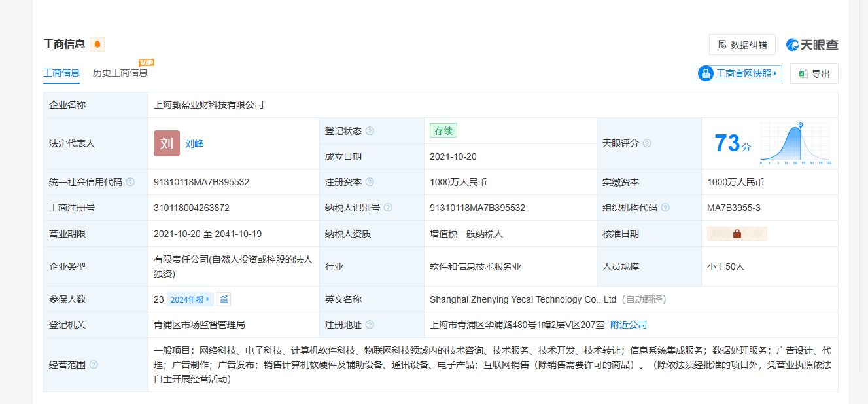Click help icon beside 登记状态
The width and height of the screenshot is (868, 404).
pyautogui.click(x=370, y=131)
